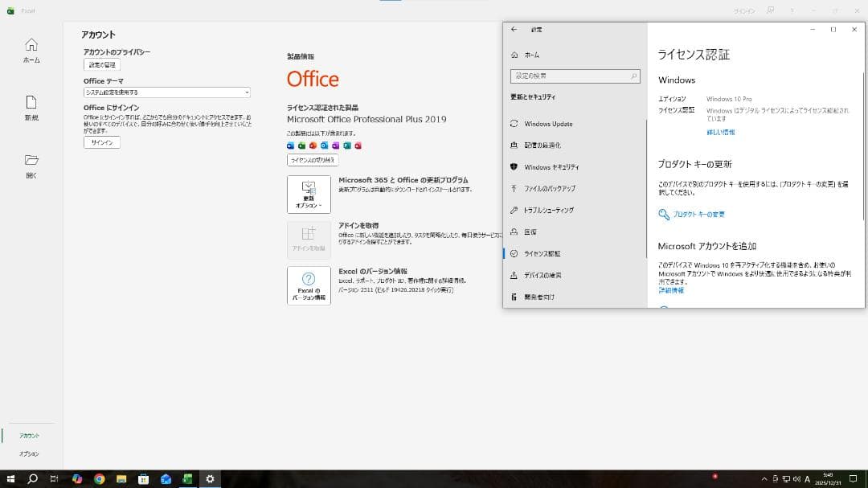Open the Office テーマ dropdown
The image size is (868, 488).
point(165,92)
